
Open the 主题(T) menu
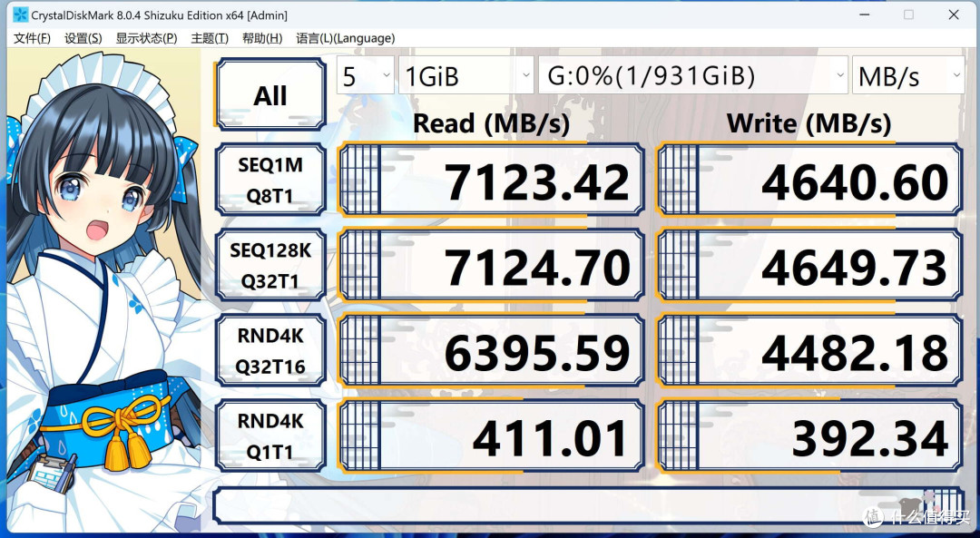click(210, 38)
